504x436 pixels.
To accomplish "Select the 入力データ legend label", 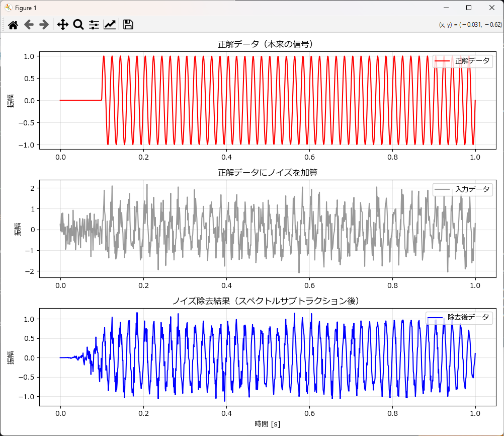I will (472, 189).
